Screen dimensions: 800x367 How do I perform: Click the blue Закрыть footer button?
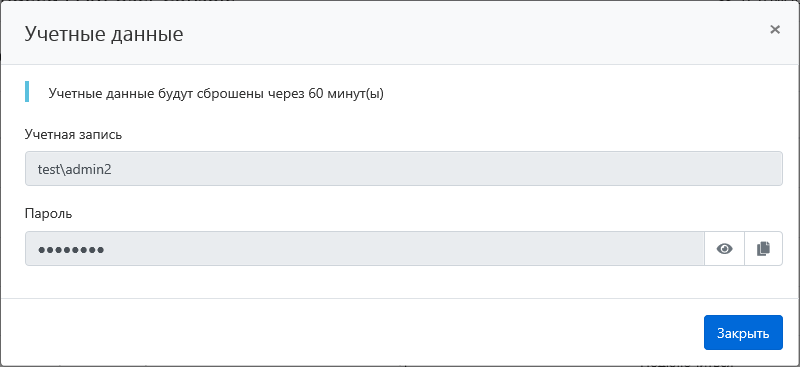[x=743, y=333]
